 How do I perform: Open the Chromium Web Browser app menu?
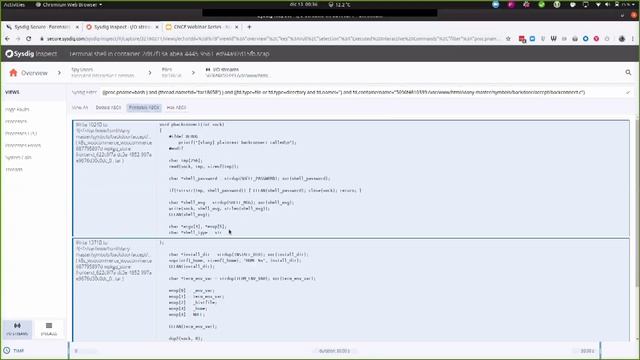click(69, 4)
